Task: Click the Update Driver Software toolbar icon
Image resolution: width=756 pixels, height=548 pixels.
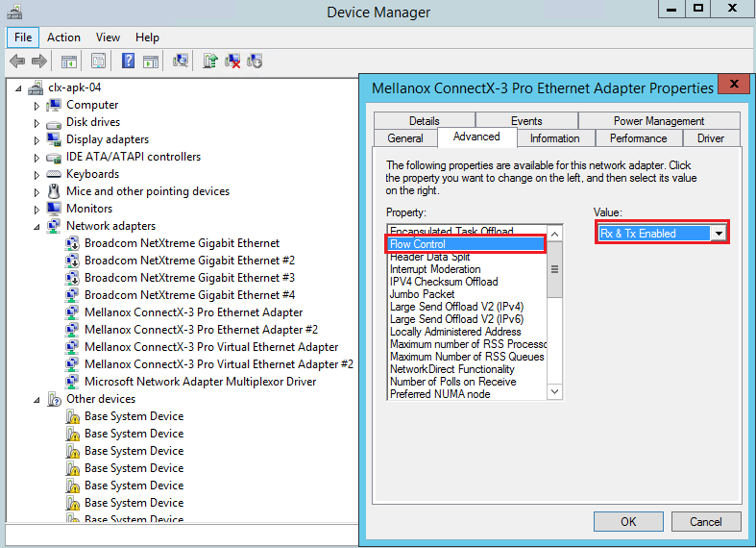Action: tap(210, 62)
